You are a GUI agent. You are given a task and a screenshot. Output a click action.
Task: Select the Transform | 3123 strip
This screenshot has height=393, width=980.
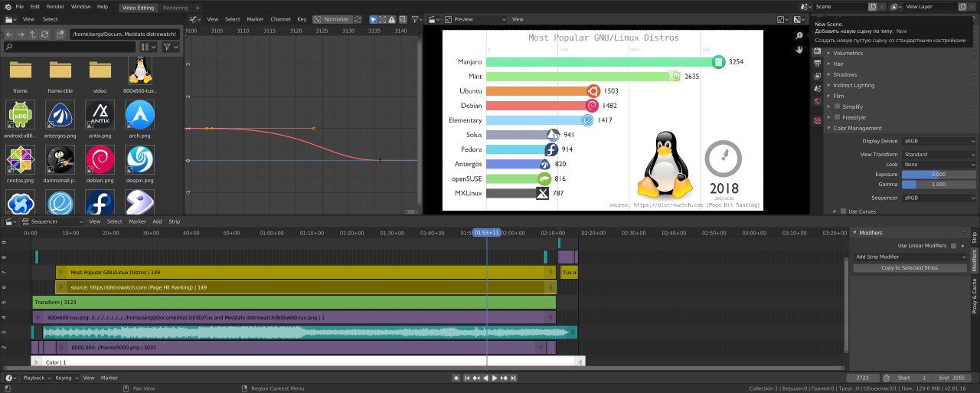294,302
